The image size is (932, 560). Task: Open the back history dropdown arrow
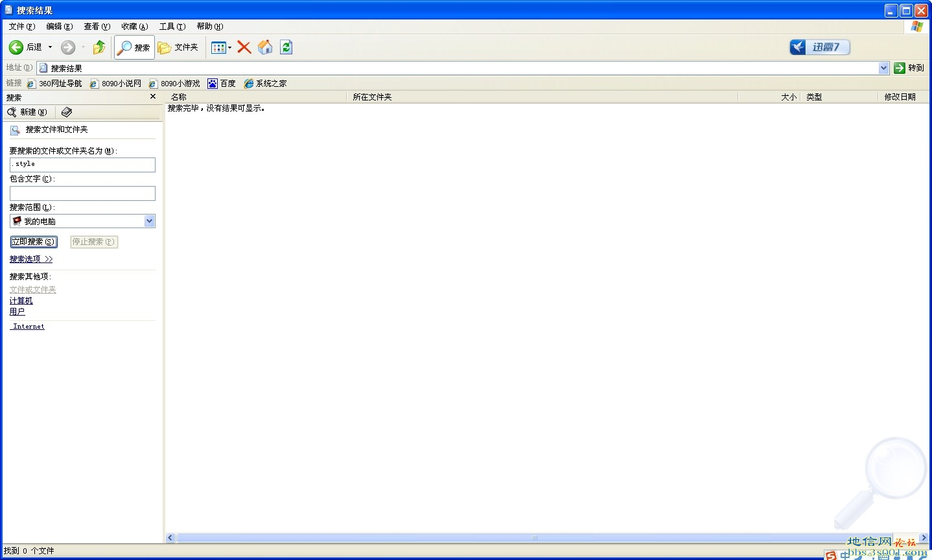click(50, 47)
